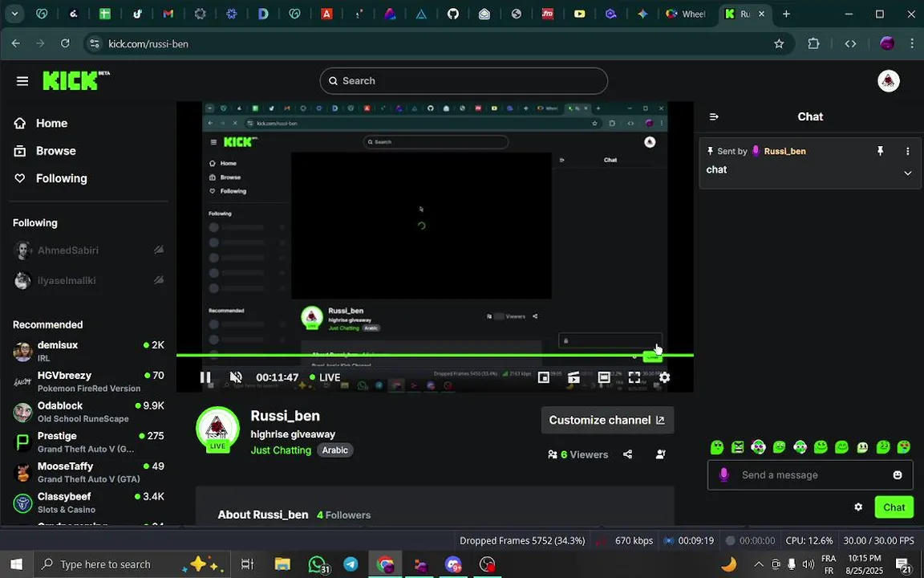The width and height of the screenshot is (924, 578).
Task: Switch to the Gmail browser tab
Action: click(x=168, y=14)
